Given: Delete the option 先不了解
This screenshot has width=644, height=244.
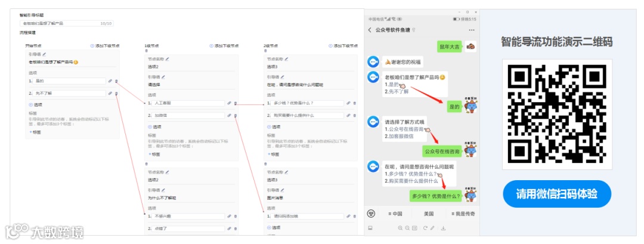Looking at the screenshot, I should click(116, 93).
